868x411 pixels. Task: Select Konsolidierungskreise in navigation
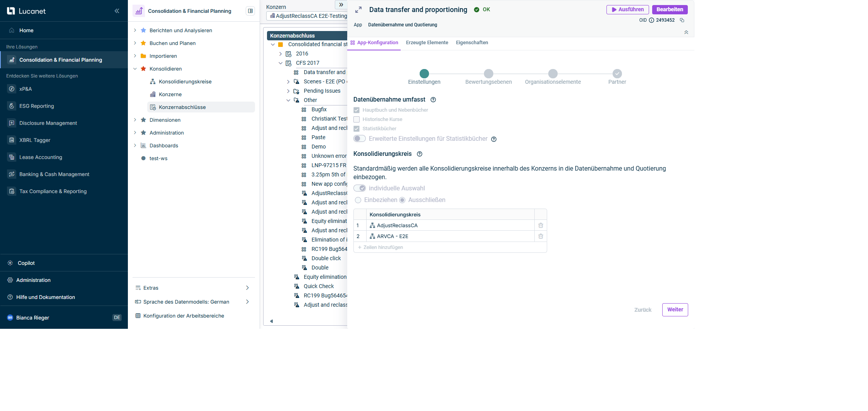(x=185, y=81)
